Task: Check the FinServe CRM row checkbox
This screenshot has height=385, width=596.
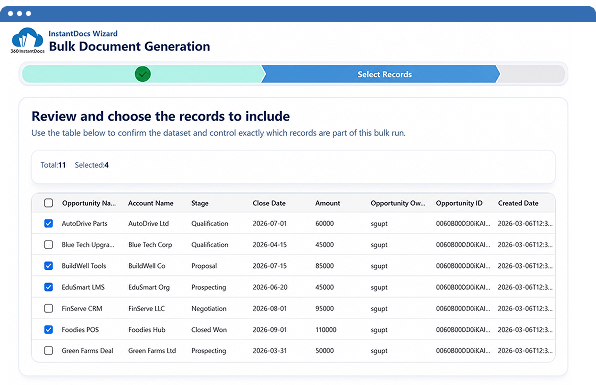Action: (48, 308)
